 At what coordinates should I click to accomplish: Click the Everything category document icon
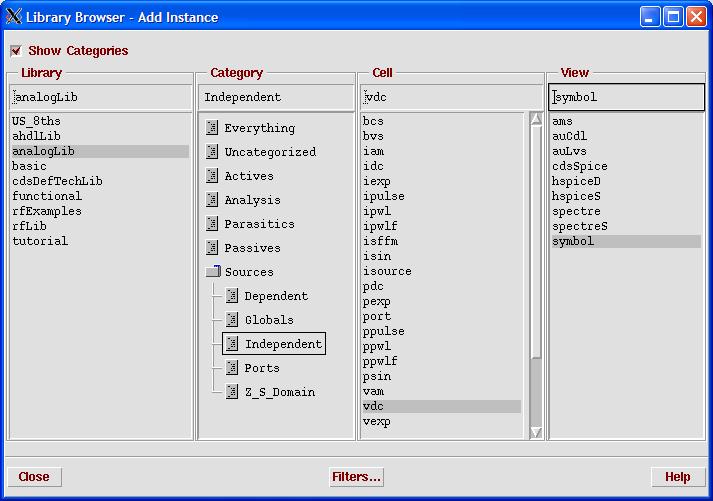click(x=212, y=128)
